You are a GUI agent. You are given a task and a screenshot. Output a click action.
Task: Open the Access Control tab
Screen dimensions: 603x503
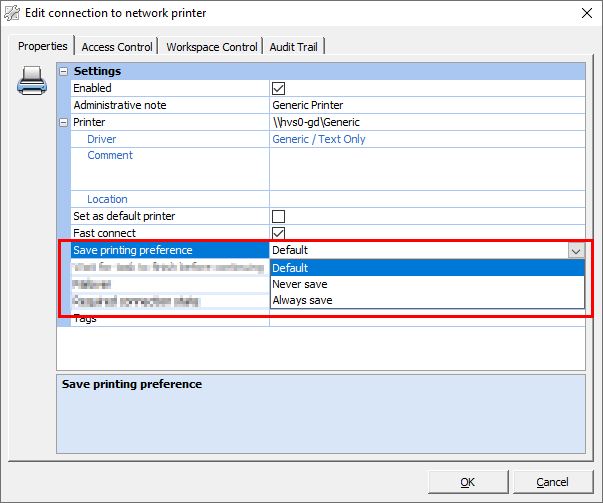(x=117, y=47)
